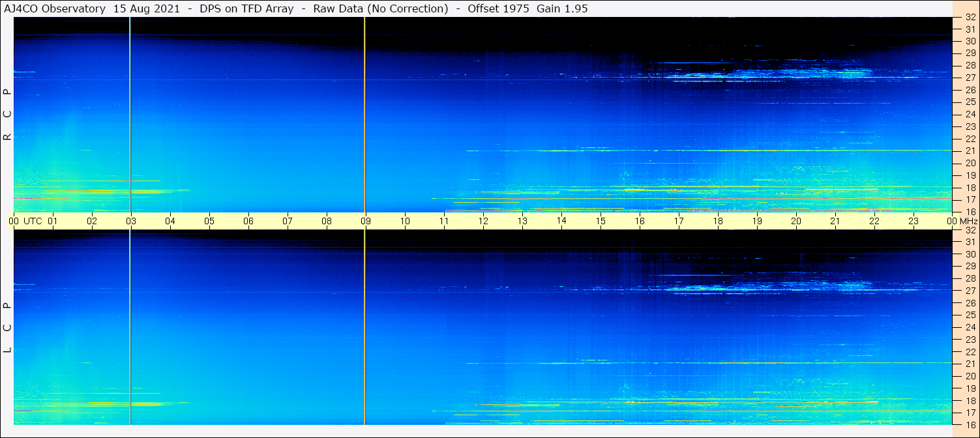Click Raw Data (No Correction) header text
Image resolution: width=980 pixels, height=438 pixels.
click(381, 8)
